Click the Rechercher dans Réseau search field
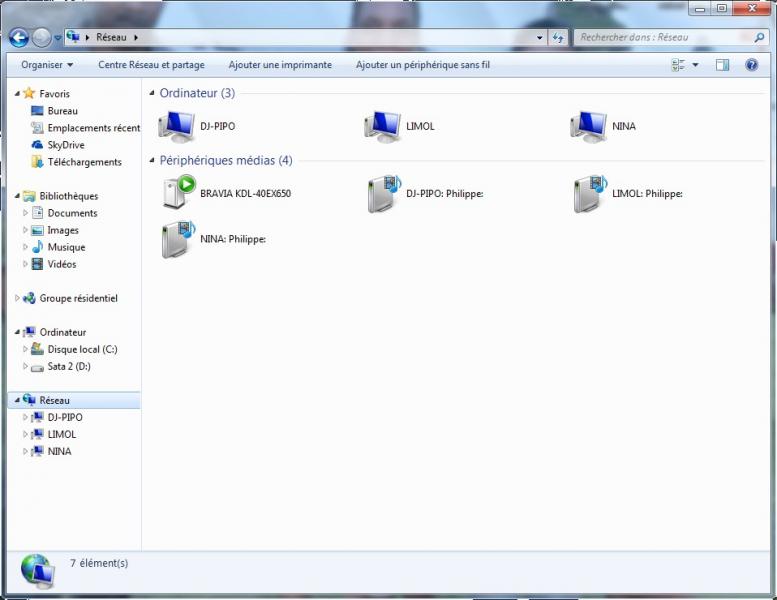The height and width of the screenshot is (600, 777). (660, 38)
